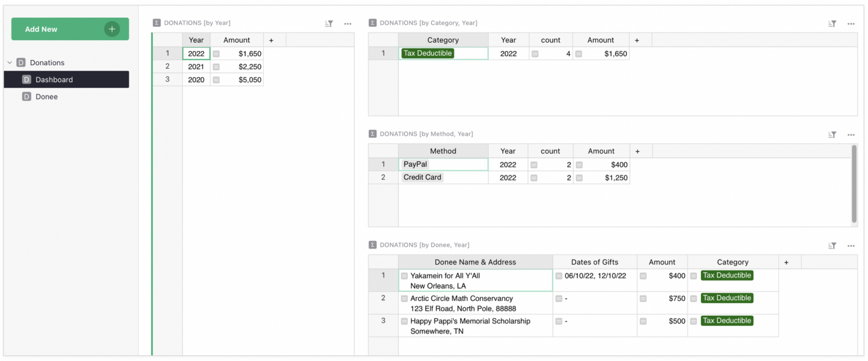Select the Dashboard page
Screen dimensions: 868x361
click(x=67, y=79)
